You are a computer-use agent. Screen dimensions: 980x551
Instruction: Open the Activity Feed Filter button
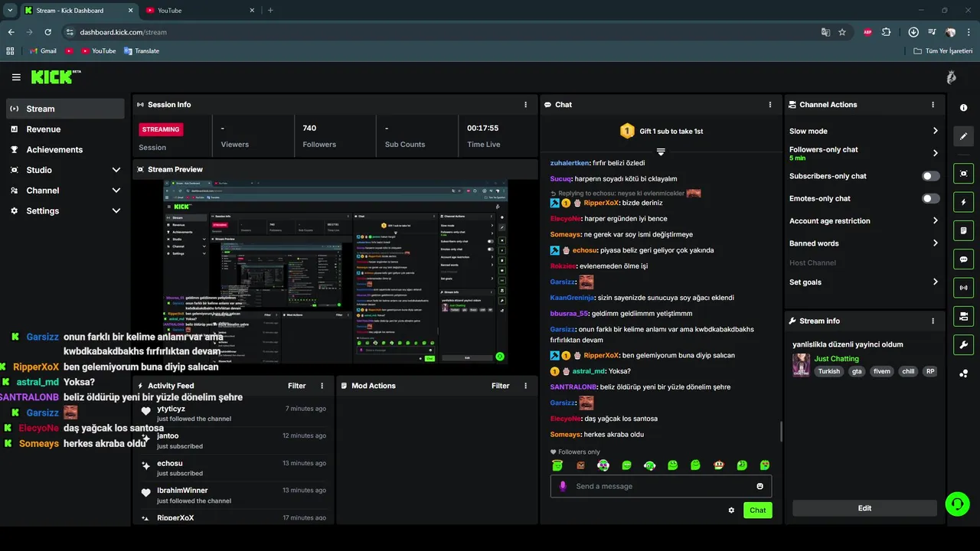pyautogui.click(x=296, y=386)
